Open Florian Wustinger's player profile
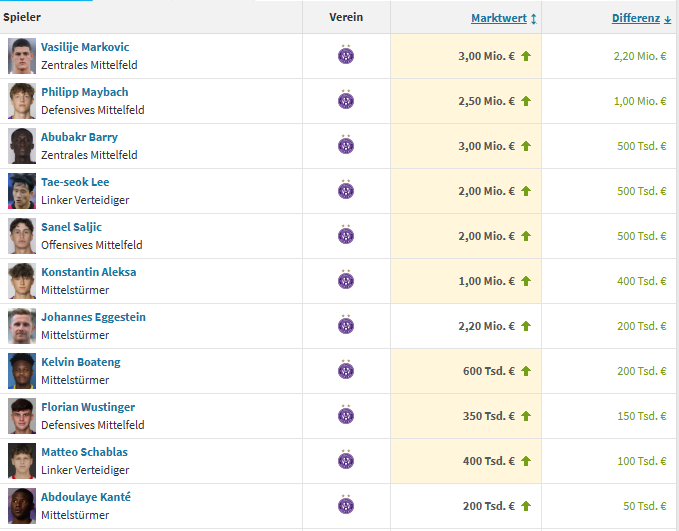Image resolution: width=679 pixels, height=531 pixels. [88, 407]
